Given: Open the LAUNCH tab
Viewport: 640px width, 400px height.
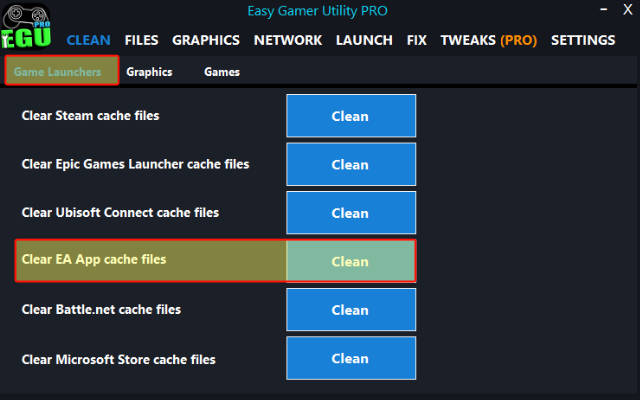Looking at the screenshot, I should click(x=364, y=40).
